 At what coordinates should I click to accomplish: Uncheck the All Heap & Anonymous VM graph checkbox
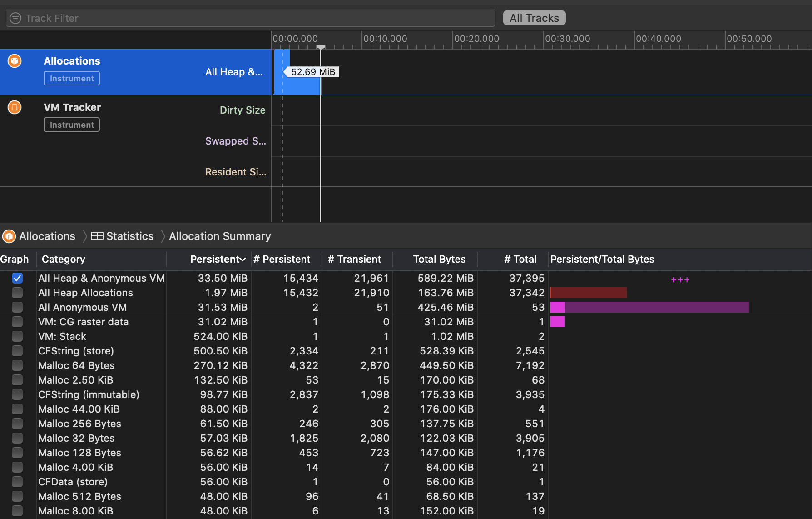[x=17, y=278]
